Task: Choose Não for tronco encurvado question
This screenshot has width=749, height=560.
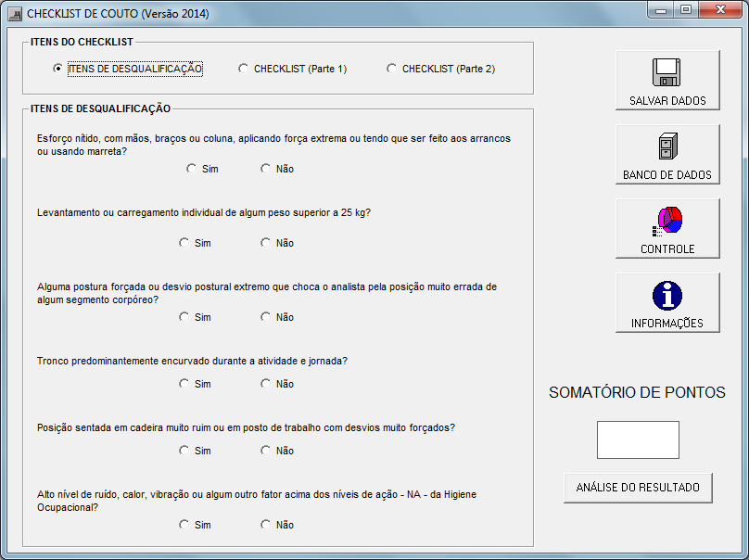Action: [277, 384]
